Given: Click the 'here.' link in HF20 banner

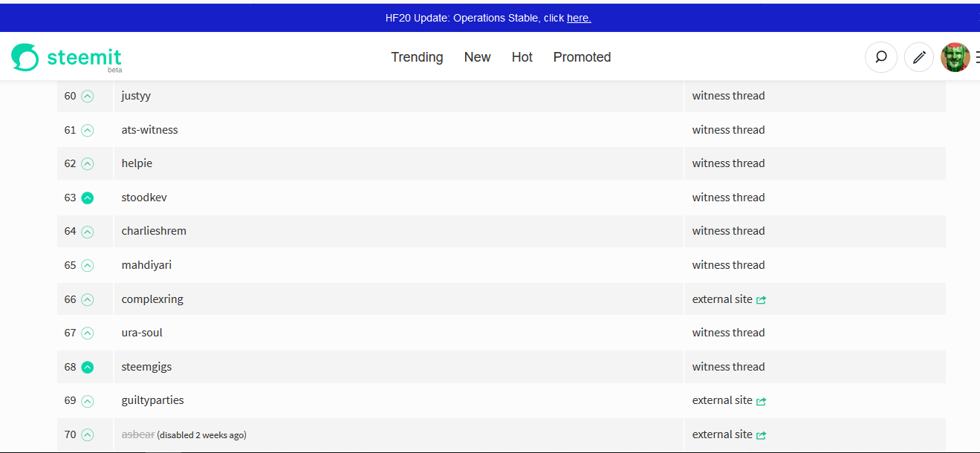Looking at the screenshot, I should click(x=579, y=18).
